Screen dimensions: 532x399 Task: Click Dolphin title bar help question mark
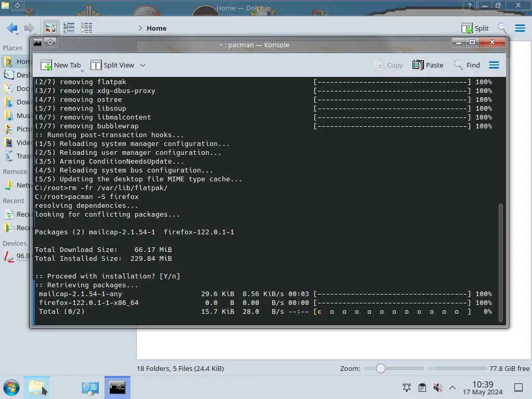coord(469,5)
